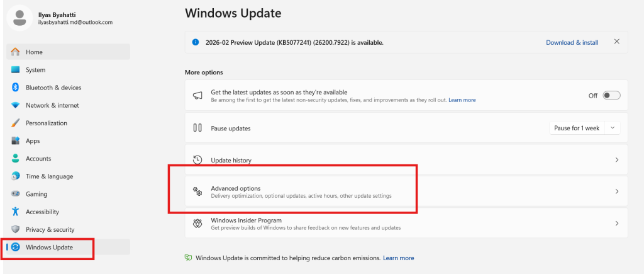Click Pause for 1 week button
Image resolution: width=644 pixels, height=274 pixels.
577,128
